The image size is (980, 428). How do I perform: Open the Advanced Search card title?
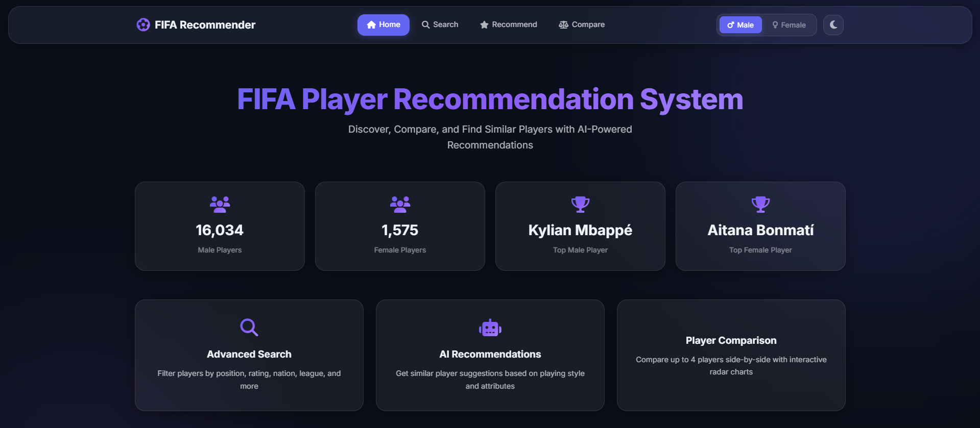tap(249, 354)
